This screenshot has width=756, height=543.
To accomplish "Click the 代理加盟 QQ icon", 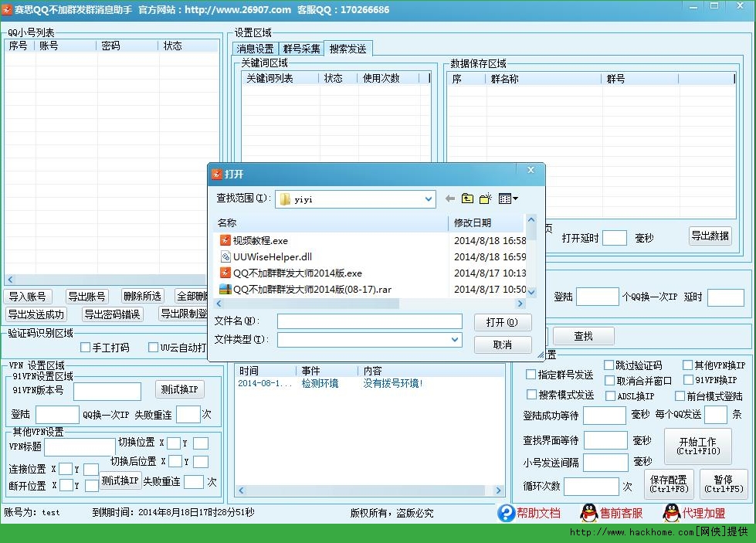I will tap(672, 512).
